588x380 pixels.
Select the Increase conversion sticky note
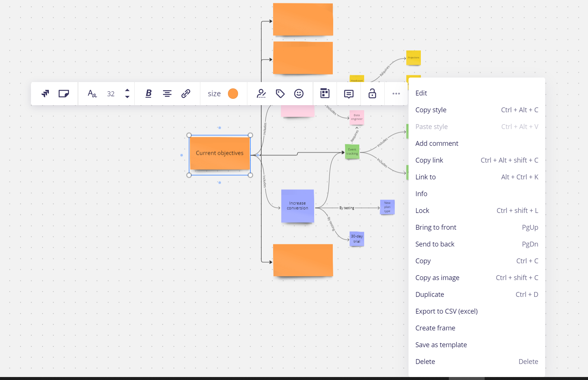tap(297, 206)
